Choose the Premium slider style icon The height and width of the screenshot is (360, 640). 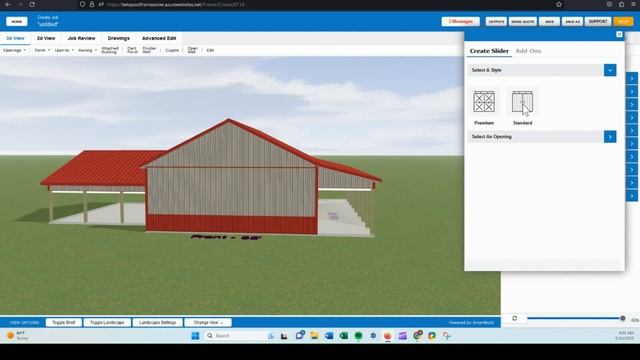coord(484,102)
